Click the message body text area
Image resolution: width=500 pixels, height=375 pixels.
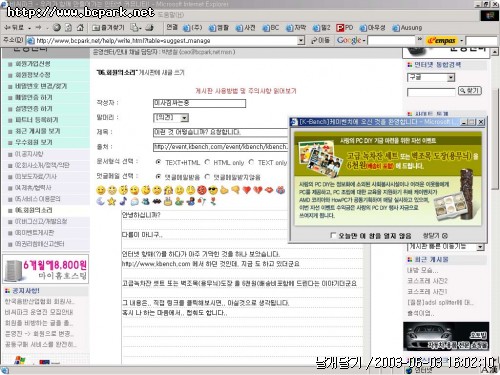242,287
